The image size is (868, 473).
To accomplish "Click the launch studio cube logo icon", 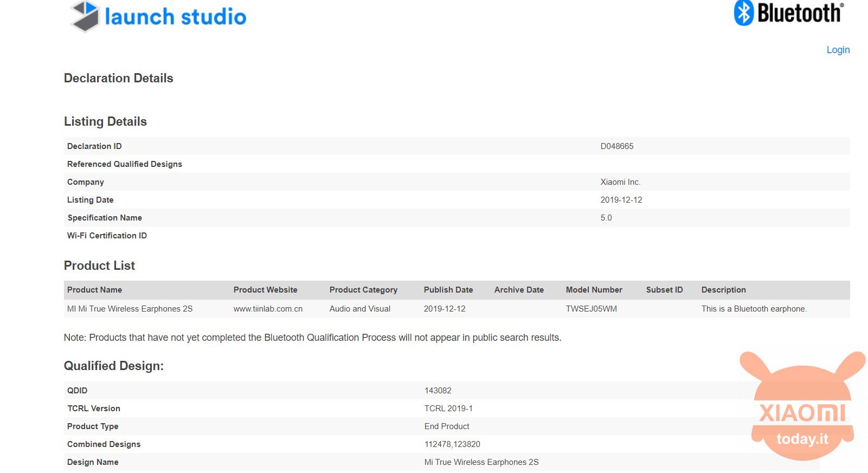I will point(85,16).
